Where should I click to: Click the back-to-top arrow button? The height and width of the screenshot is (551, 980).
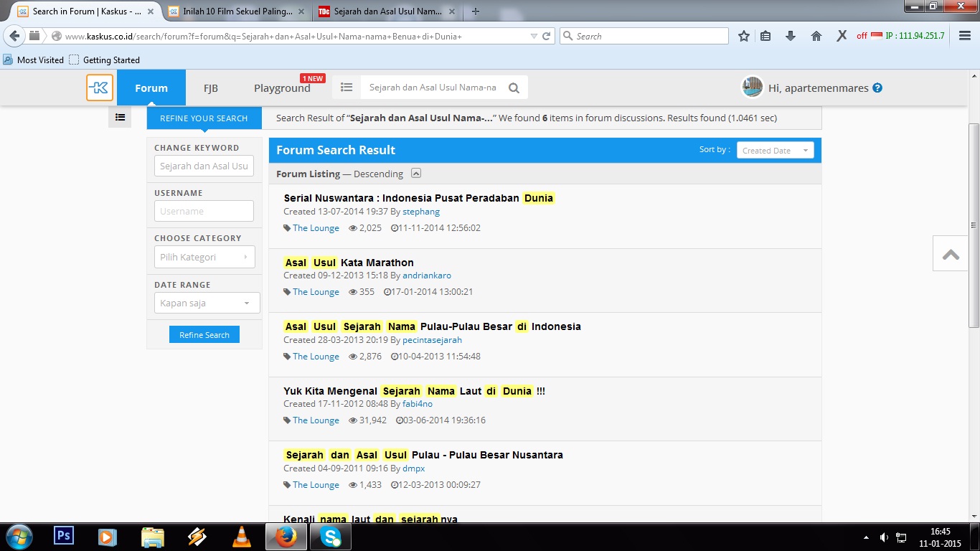click(951, 253)
